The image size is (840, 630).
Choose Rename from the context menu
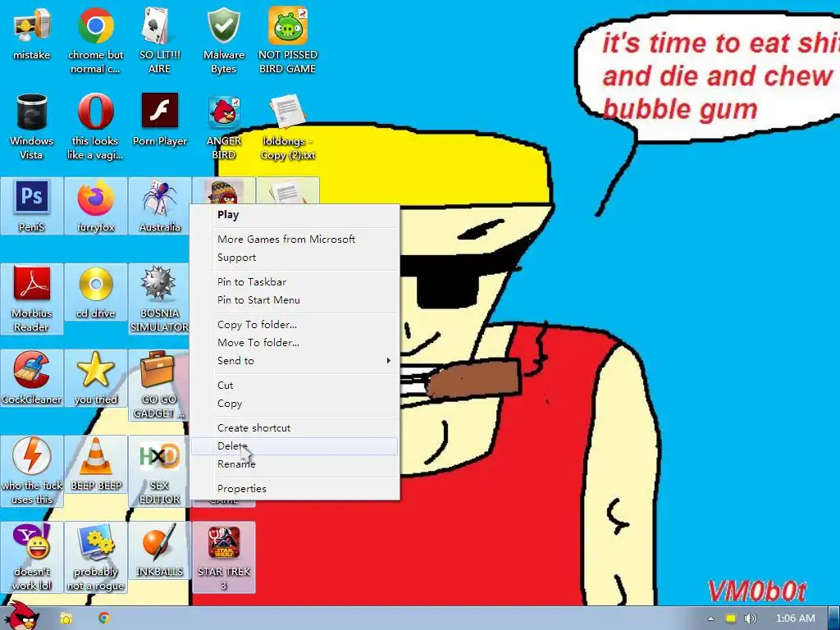tap(294, 464)
